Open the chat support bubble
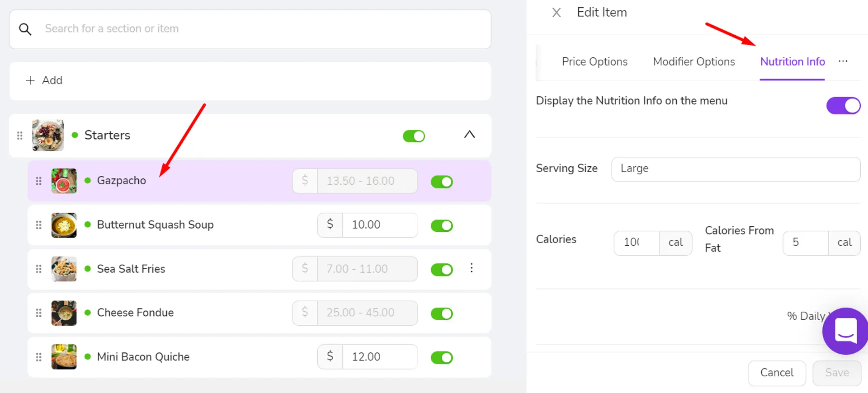 pos(845,331)
